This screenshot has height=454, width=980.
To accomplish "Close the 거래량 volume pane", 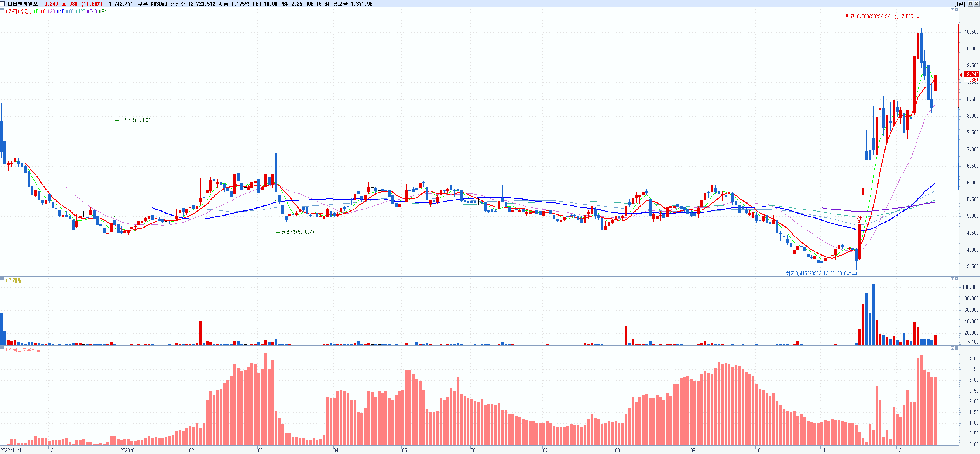I will tap(956, 279).
